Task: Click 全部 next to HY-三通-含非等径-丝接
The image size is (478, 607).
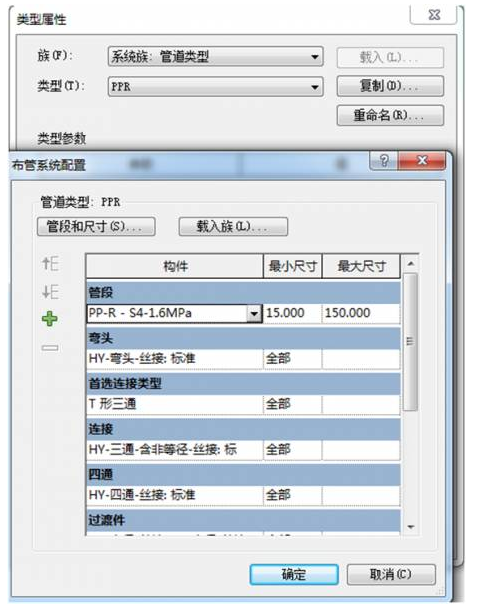Action: click(293, 450)
